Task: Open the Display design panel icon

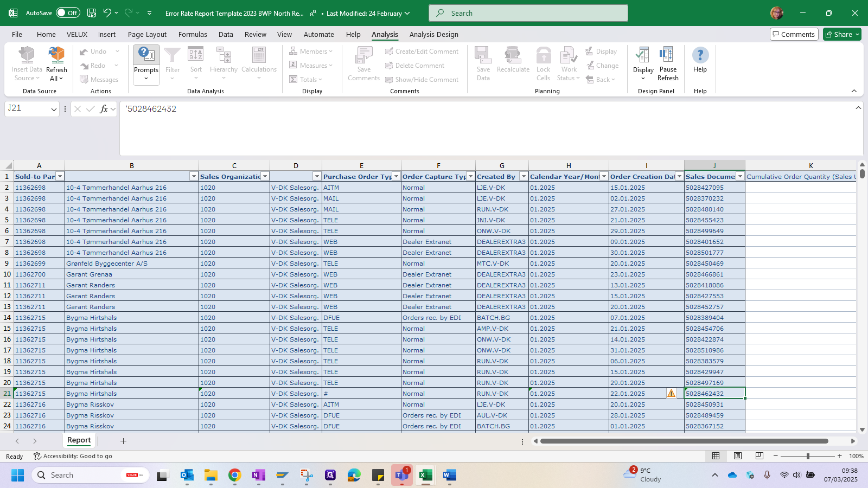Action: 643,55
